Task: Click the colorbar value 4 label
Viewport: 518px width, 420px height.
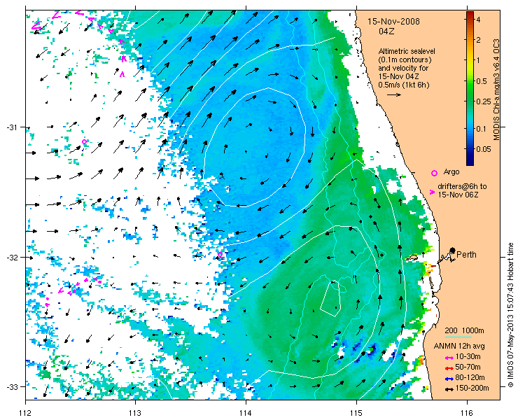Action: tap(478, 20)
